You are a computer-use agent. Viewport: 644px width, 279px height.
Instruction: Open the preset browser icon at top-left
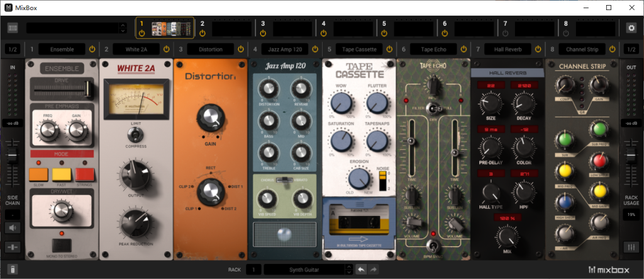click(13, 28)
